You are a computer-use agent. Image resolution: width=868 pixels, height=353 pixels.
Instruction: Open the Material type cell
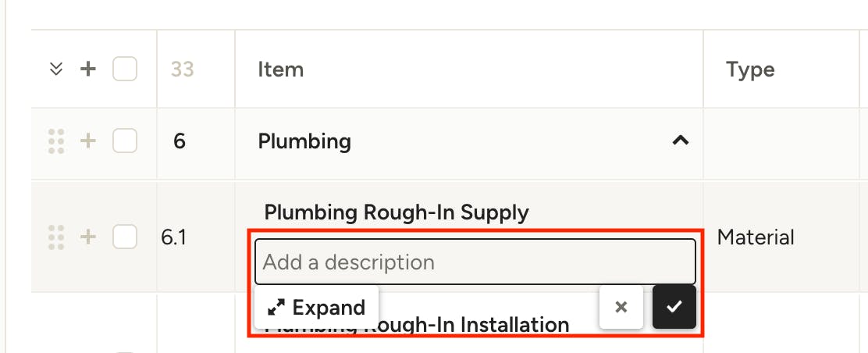pyautogui.click(x=756, y=237)
